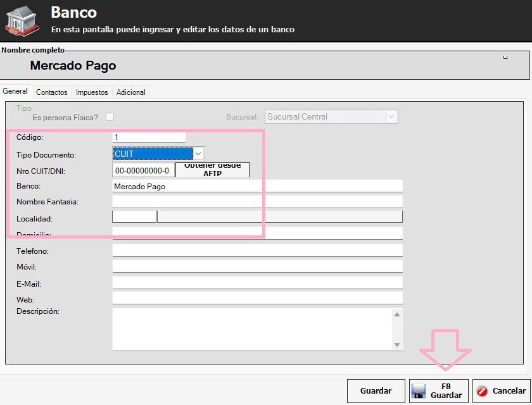Click the Código input field
The image size is (532, 405).
(x=149, y=137)
